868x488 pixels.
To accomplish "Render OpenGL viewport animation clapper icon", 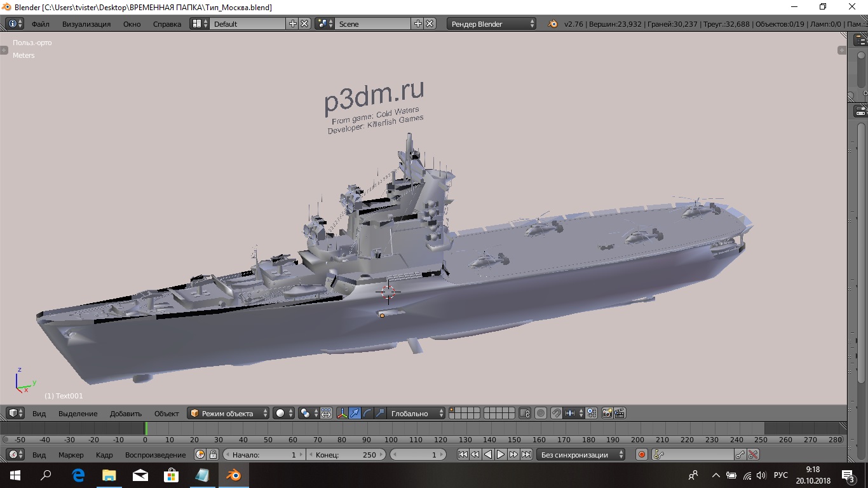I will point(620,413).
